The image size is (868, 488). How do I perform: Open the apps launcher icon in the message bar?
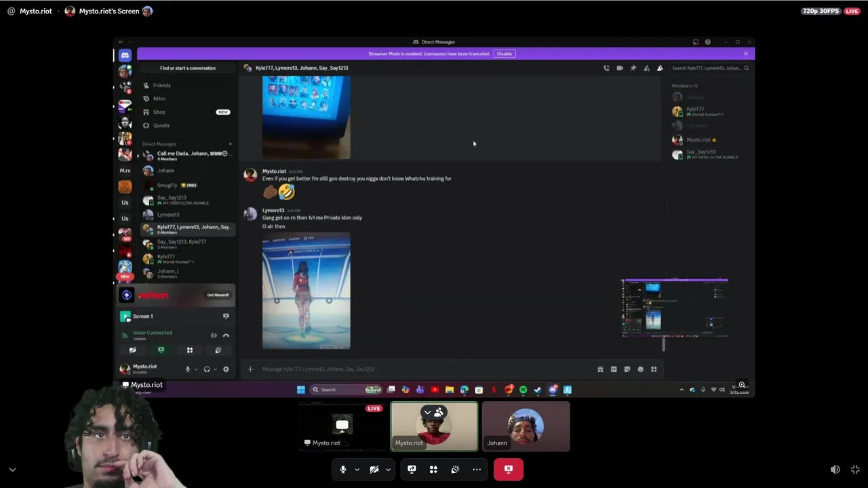click(x=654, y=369)
